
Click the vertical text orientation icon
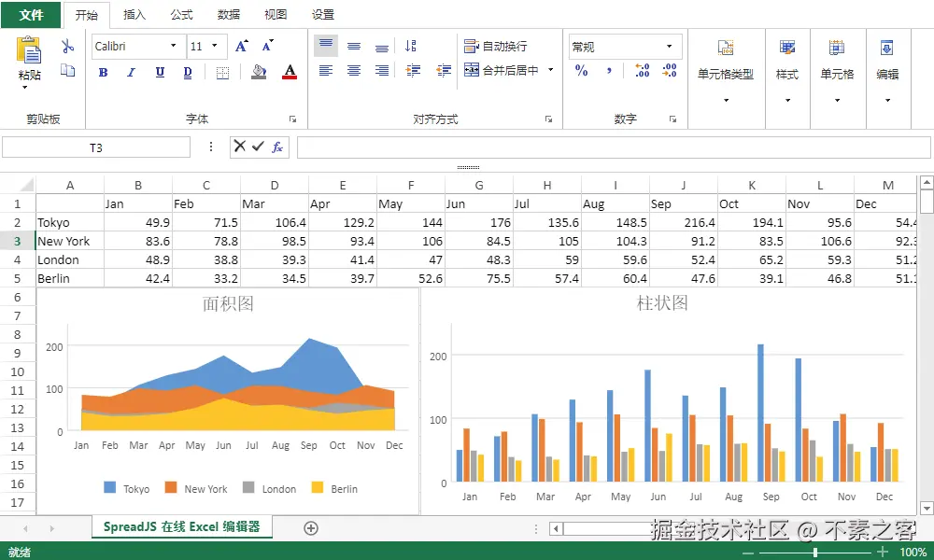coord(410,46)
